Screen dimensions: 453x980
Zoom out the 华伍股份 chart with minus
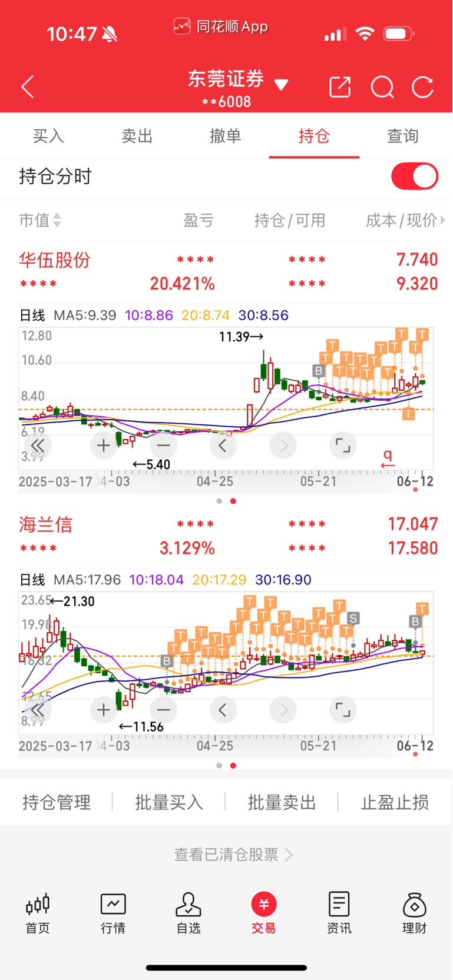point(164,446)
